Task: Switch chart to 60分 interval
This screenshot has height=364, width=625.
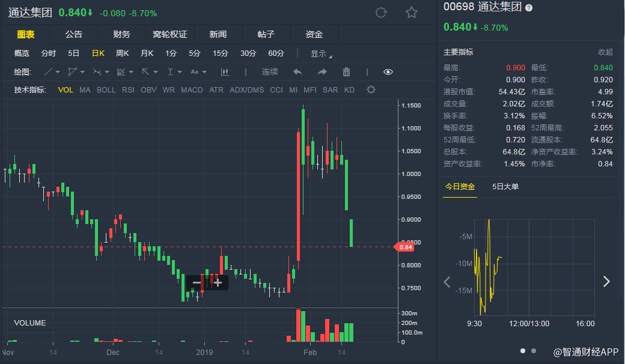Action: coord(276,53)
